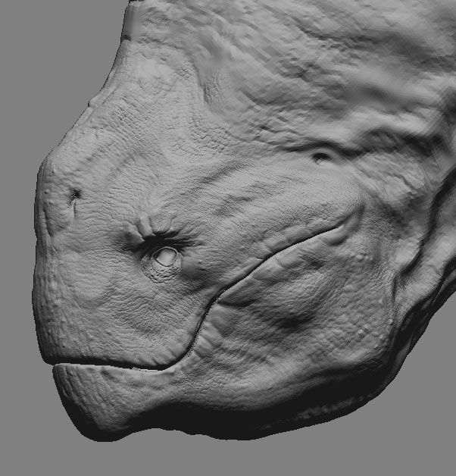Click the ear hole behind the jaw line
Viewport: 456px width, 476px height.
[322, 157]
